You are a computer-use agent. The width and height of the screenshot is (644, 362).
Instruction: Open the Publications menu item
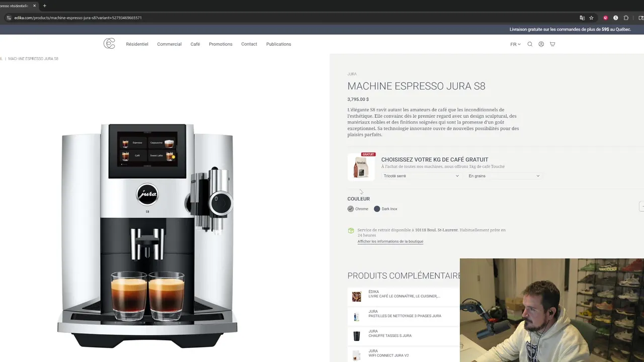click(x=279, y=44)
